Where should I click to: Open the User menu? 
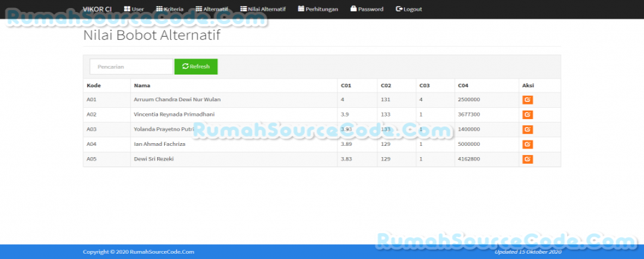pyautogui.click(x=134, y=9)
